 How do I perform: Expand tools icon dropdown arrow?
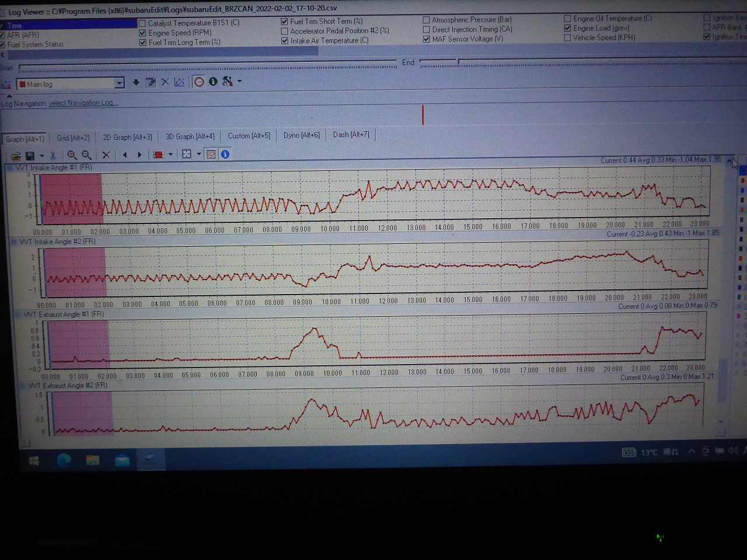click(x=239, y=81)
